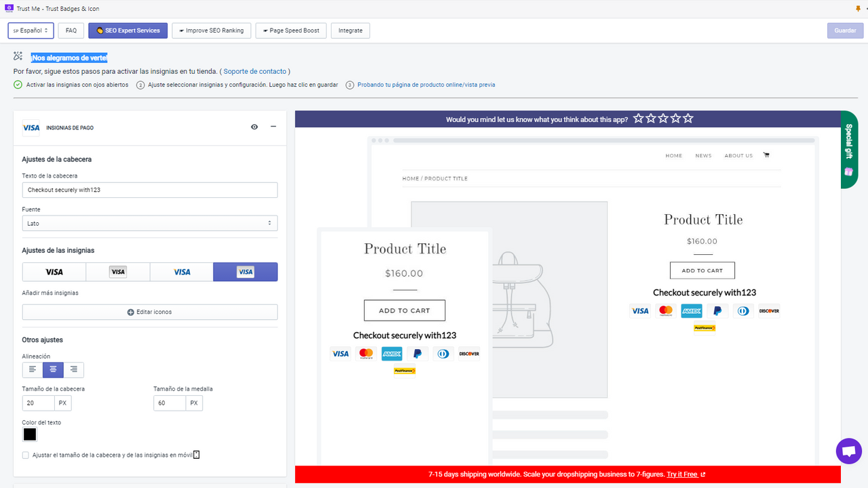Open the product page preview link
Image resolution: width=868 pixels, height=488 pixels.
click(427, 85)
